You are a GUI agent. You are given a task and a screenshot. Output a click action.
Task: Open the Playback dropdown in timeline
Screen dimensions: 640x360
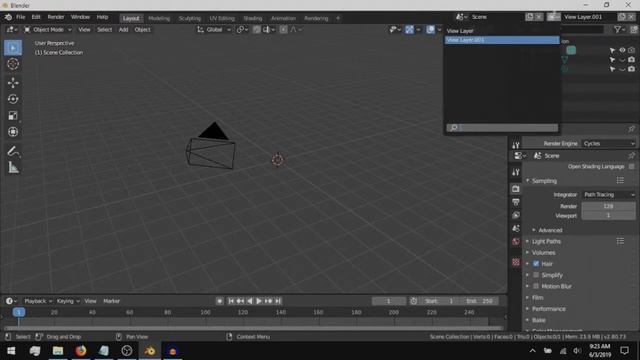(38, 301)
